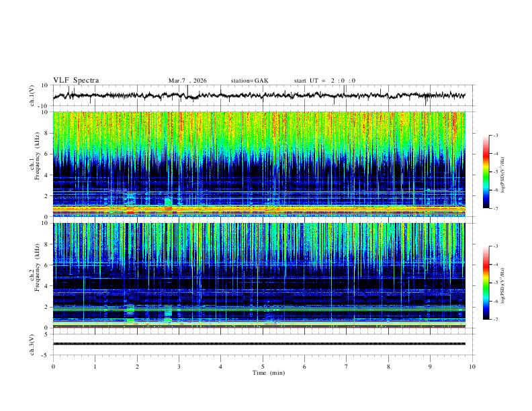The image size is (532, 411).
Task: Click the ch.2 PSD colorbar unit label
Action: (x=503, y=285)
